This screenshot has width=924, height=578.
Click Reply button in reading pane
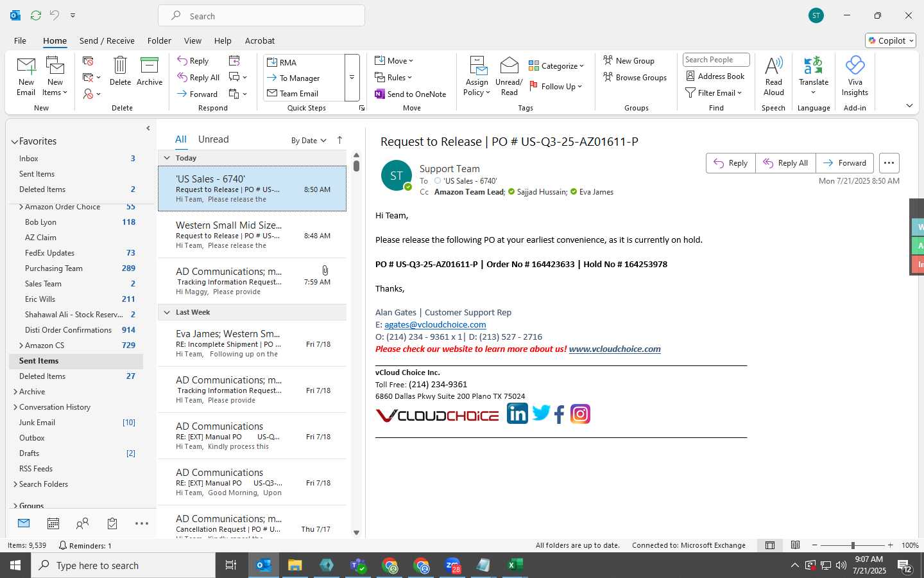(731, 163)
